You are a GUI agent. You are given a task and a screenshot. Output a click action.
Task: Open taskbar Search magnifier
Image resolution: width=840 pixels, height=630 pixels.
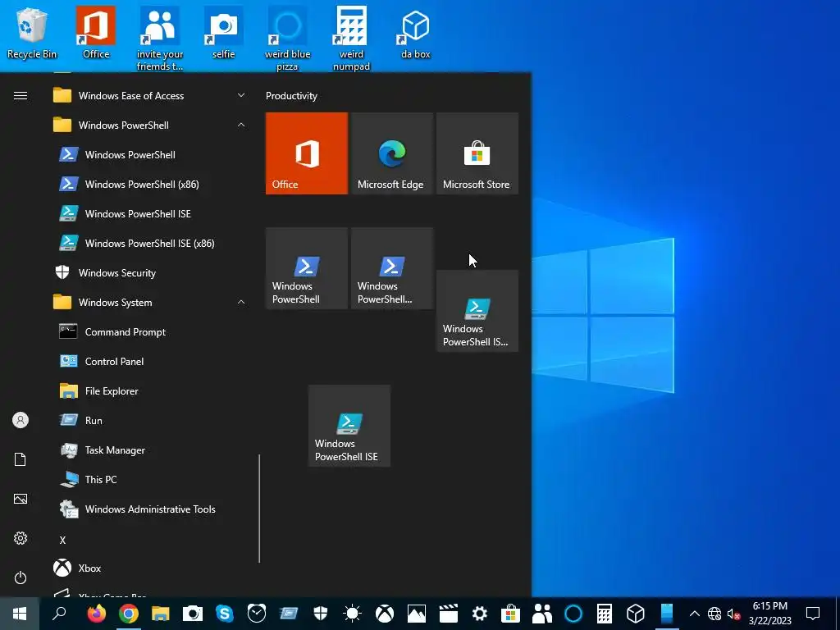click(x=59, y=614)
